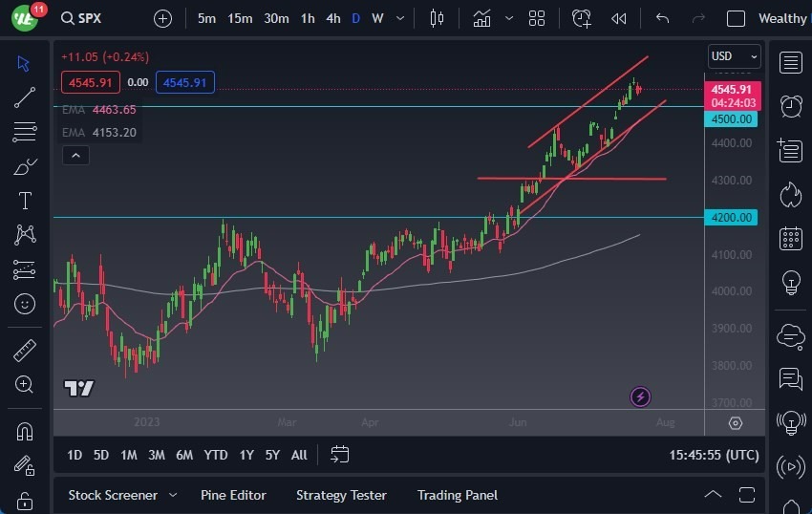Open the SPX symbol search

81,19
